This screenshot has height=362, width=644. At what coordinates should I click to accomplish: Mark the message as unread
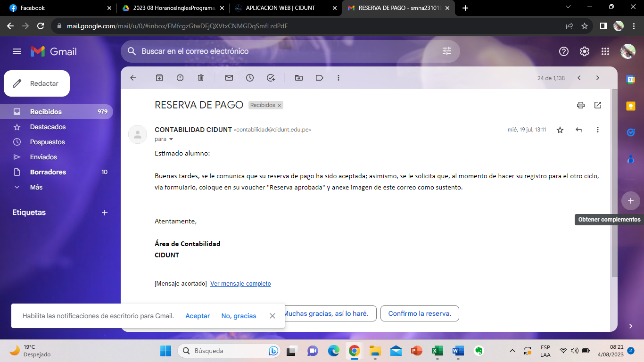(229, 78)
